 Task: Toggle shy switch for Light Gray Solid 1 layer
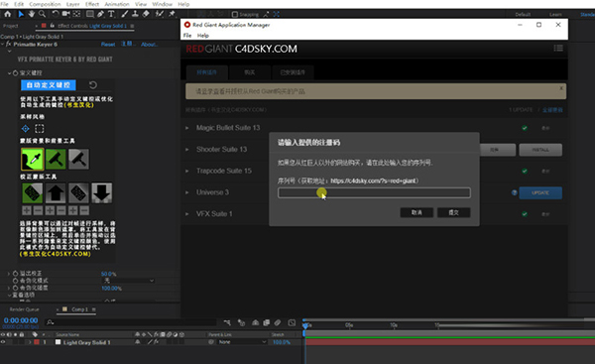(138, 342)
